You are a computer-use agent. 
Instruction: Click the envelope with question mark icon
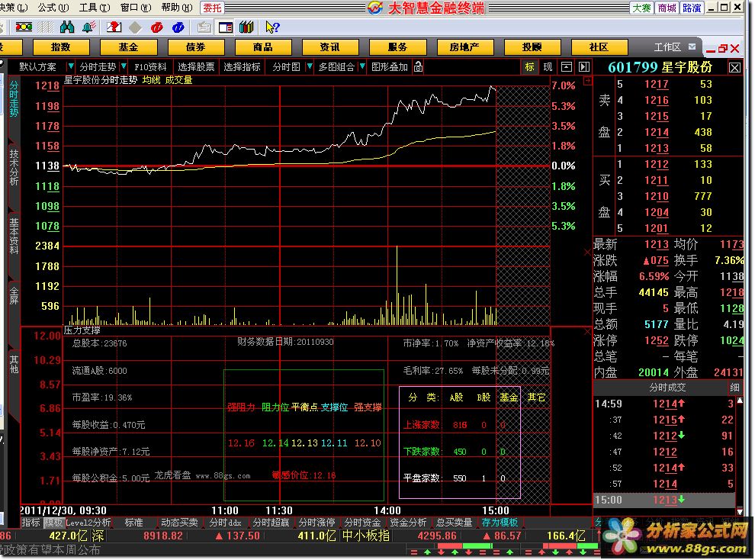click(114, 27)
